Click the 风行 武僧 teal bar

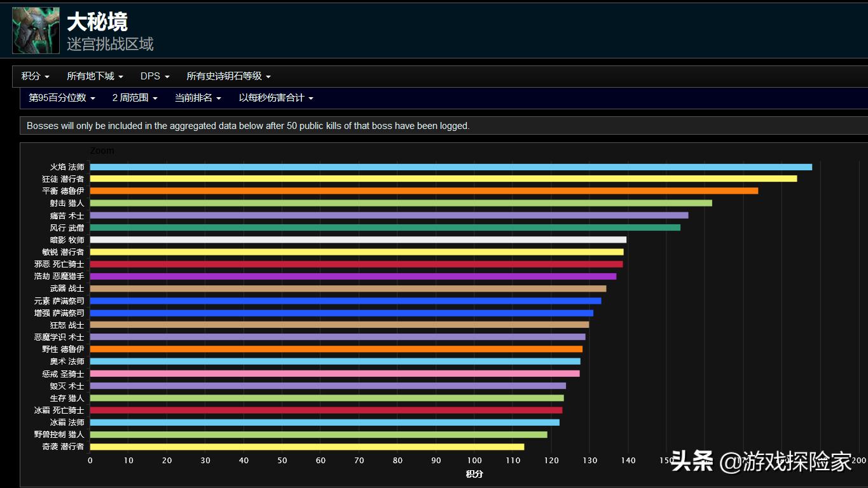click(x=385, y=227)
